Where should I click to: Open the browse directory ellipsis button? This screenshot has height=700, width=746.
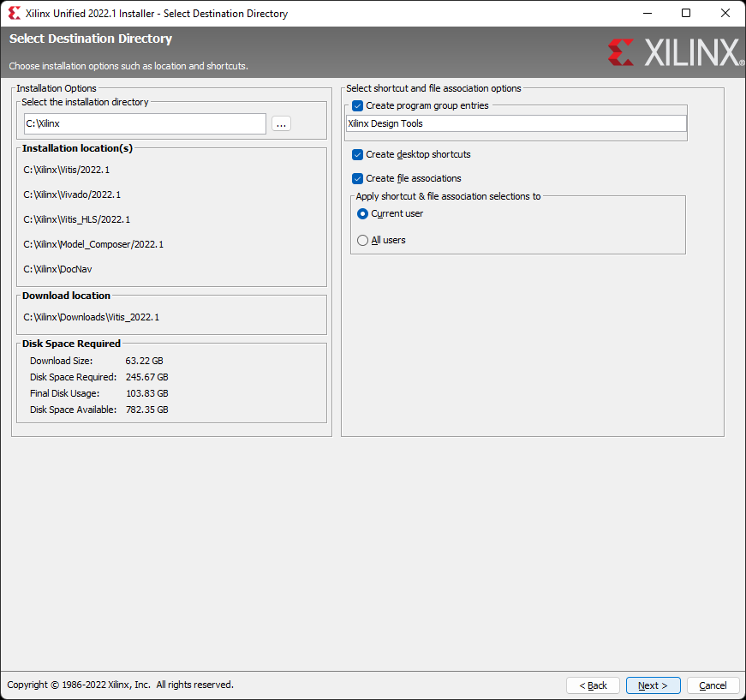pyautogui.click(x=281, y=123)
